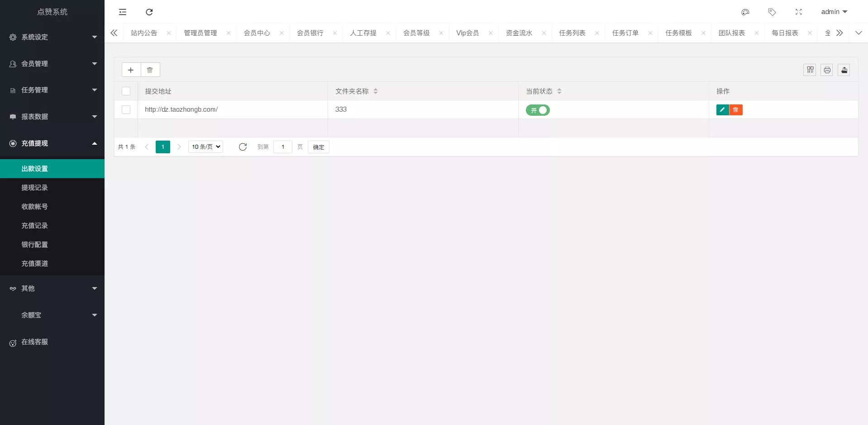Click the print table icon

[x=827, y=70]
